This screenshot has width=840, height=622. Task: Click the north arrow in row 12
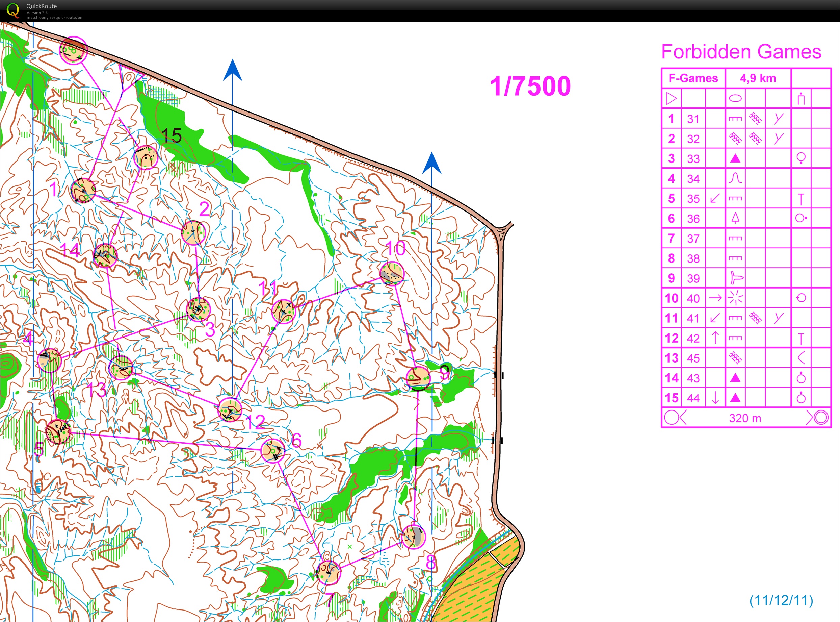click(715, 338)
